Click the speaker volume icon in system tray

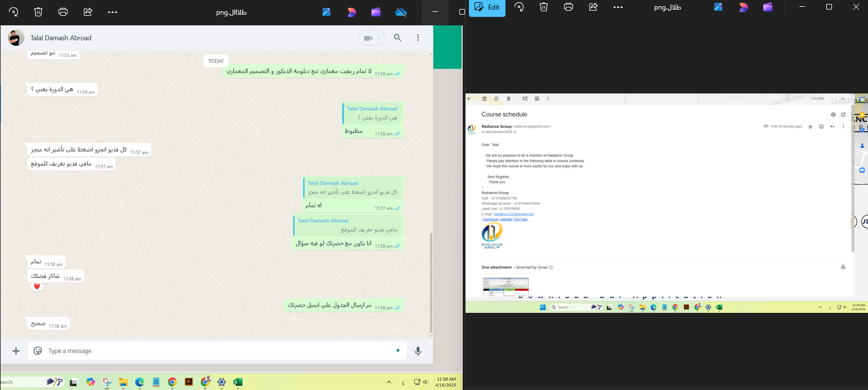424,382
